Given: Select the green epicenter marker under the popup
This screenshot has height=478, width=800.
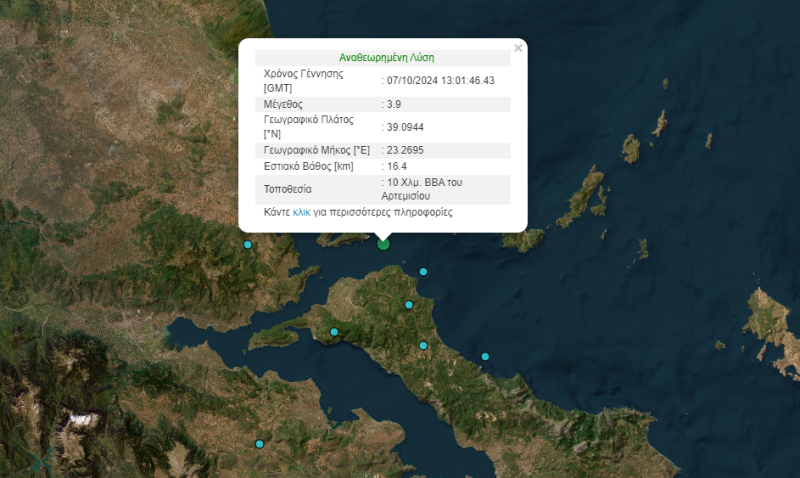Looking at the screenshot, I should pyautogui.click(x=383, y=244).
